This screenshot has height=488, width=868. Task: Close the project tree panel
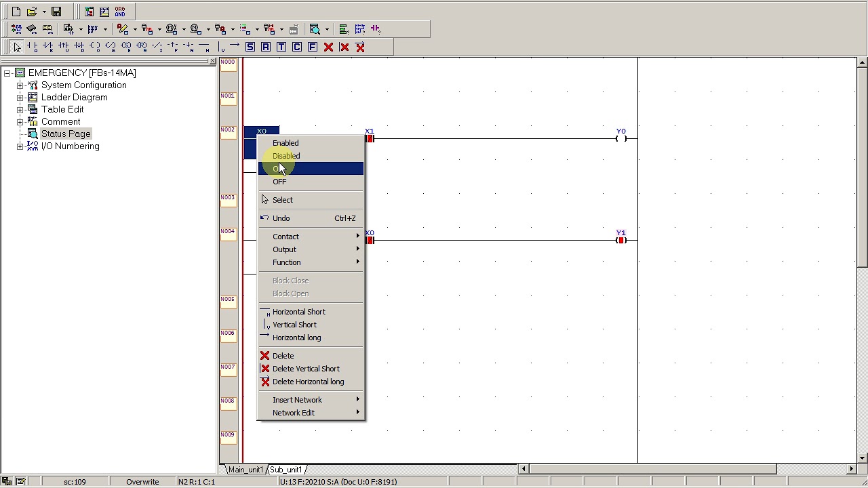(212, 62)
